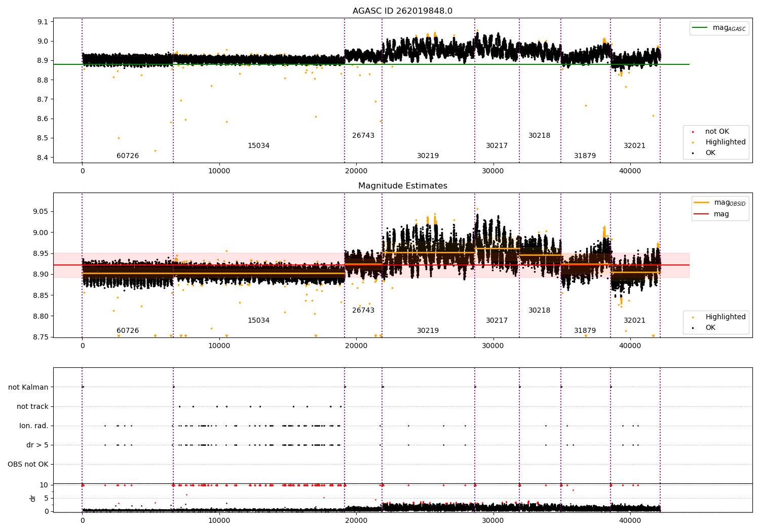Click the 'OBS not OK' y-axis label
760x532 pixels.
point(28,465)
